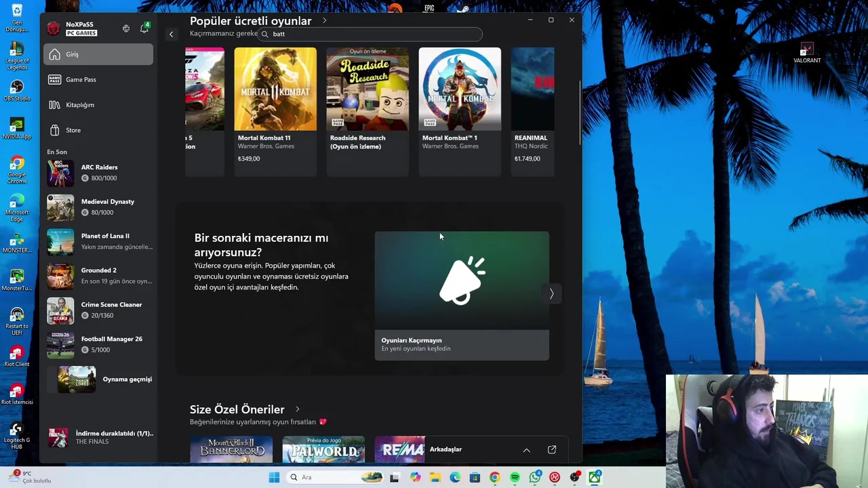Open the Mount & Blade II Bannerlord thumbnail

tap(231, 449)
